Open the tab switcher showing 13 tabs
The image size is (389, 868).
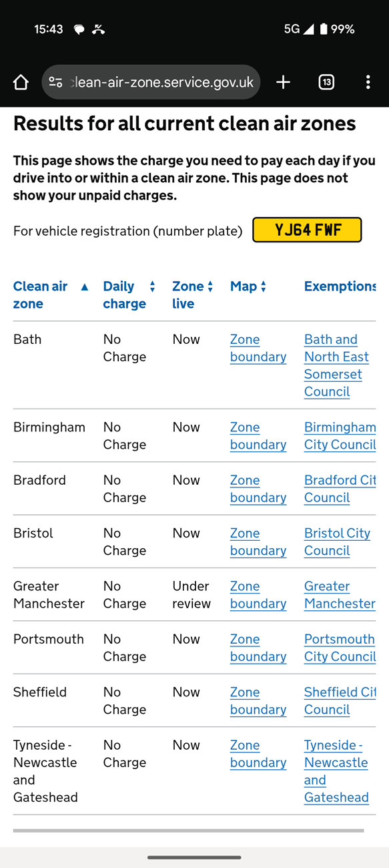coord(326,82)
